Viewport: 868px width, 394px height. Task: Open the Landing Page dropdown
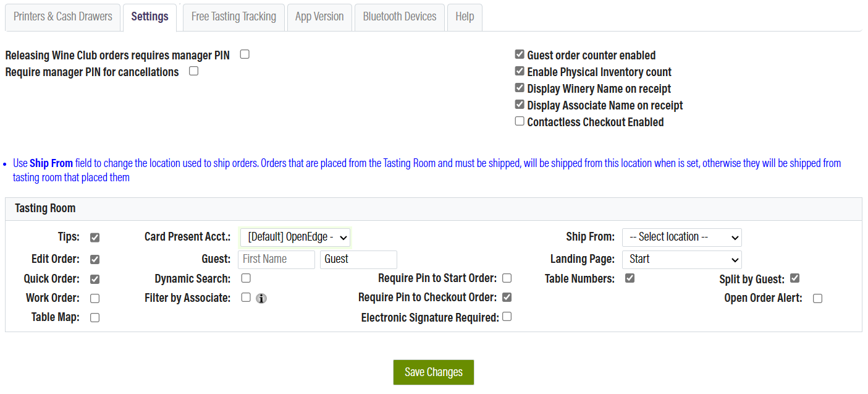click(x=681, y=259)
